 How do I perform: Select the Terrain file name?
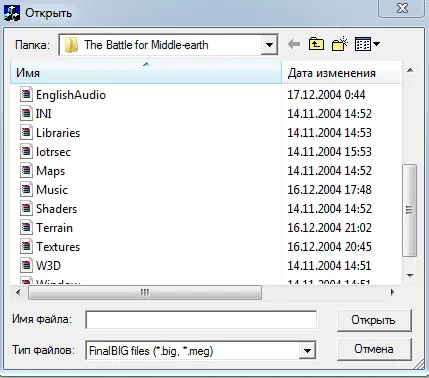(54, 228)
